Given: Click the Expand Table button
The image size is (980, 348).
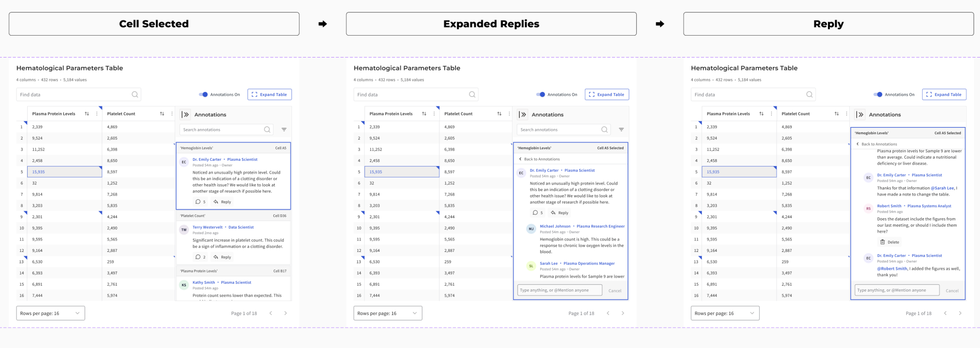Looking at the screenshot, I should point(269,94).
